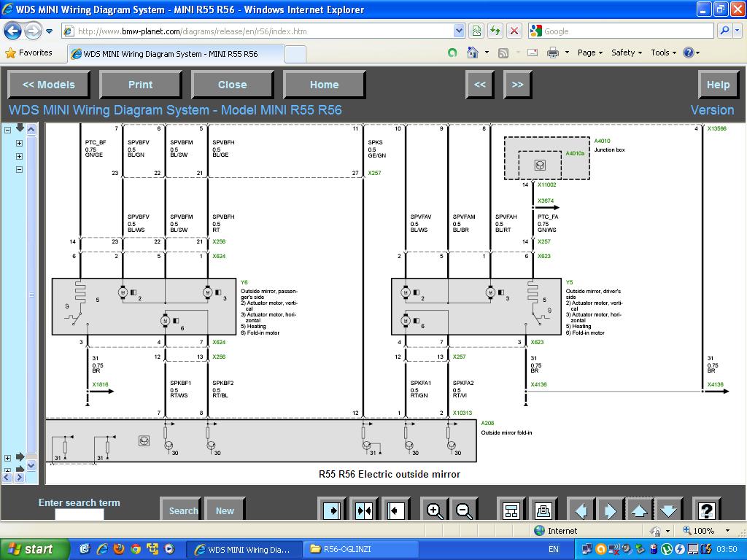
Task: Click the blue up arrow pan icon
Action: (x=639, y=510)
